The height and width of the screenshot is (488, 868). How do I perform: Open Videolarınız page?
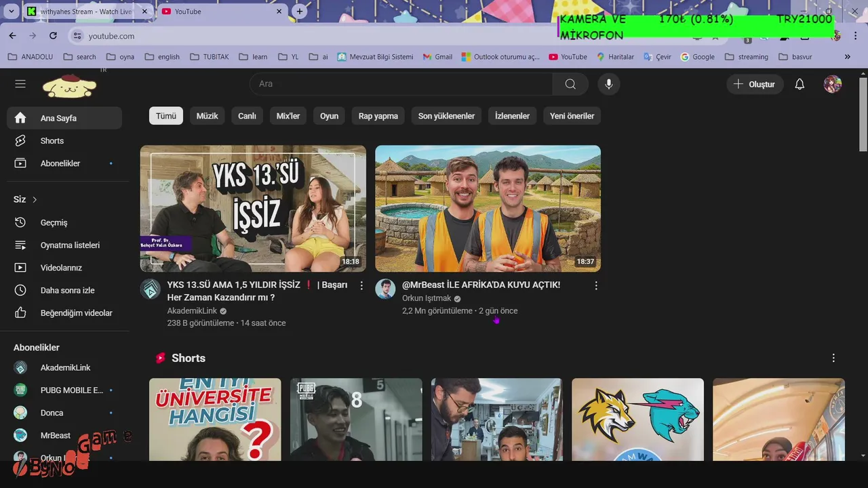(x=64, y=268)
